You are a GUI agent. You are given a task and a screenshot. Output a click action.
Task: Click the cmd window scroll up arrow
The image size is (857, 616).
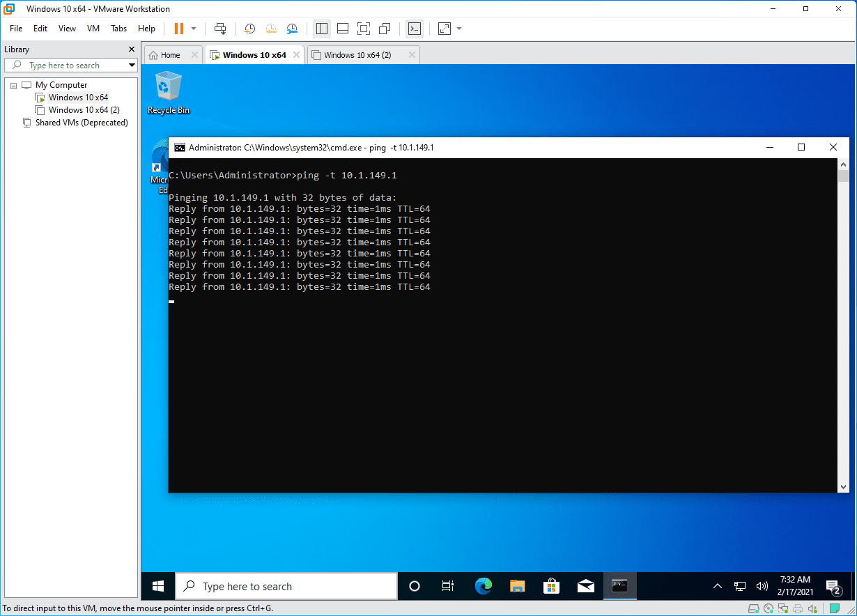pos(843,164)
